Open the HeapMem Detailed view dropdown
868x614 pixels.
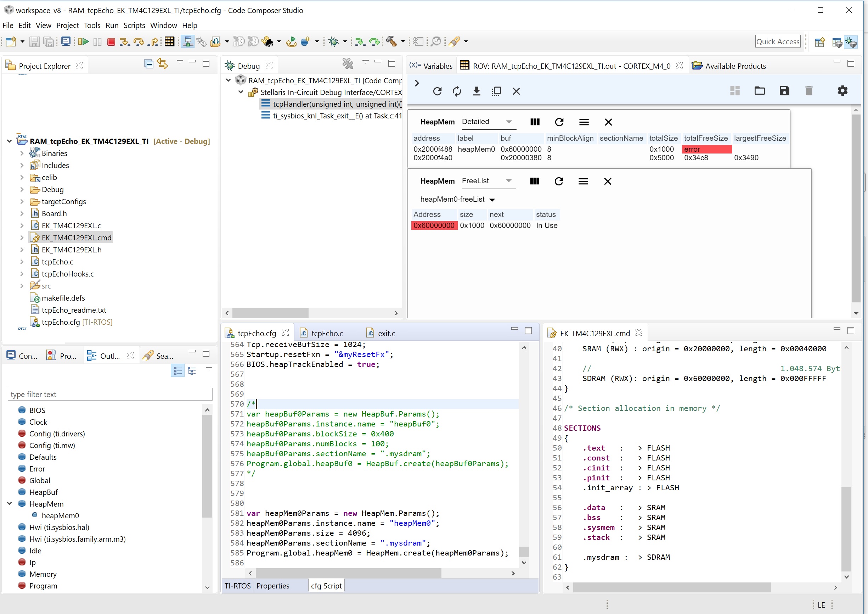509,122
